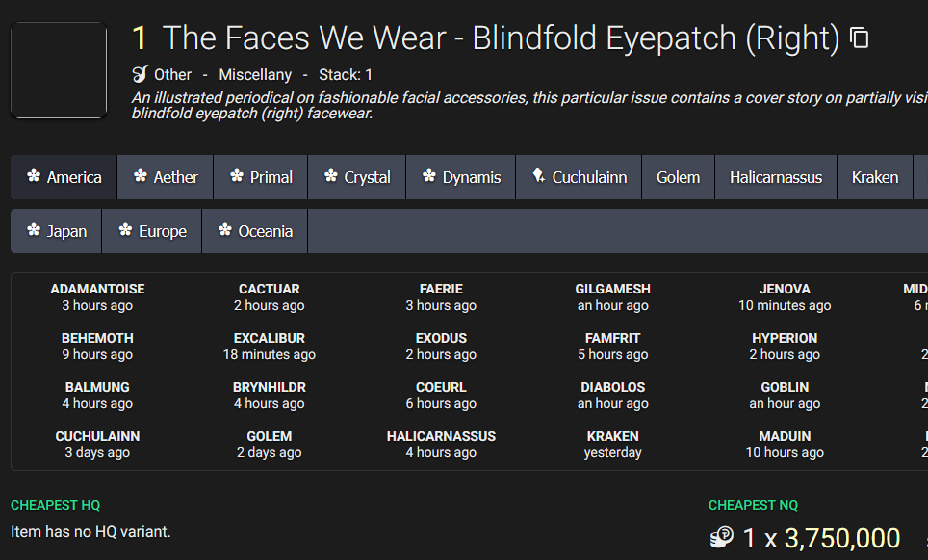Select the Halicarnassus world tab

click(x=776, y=177)
